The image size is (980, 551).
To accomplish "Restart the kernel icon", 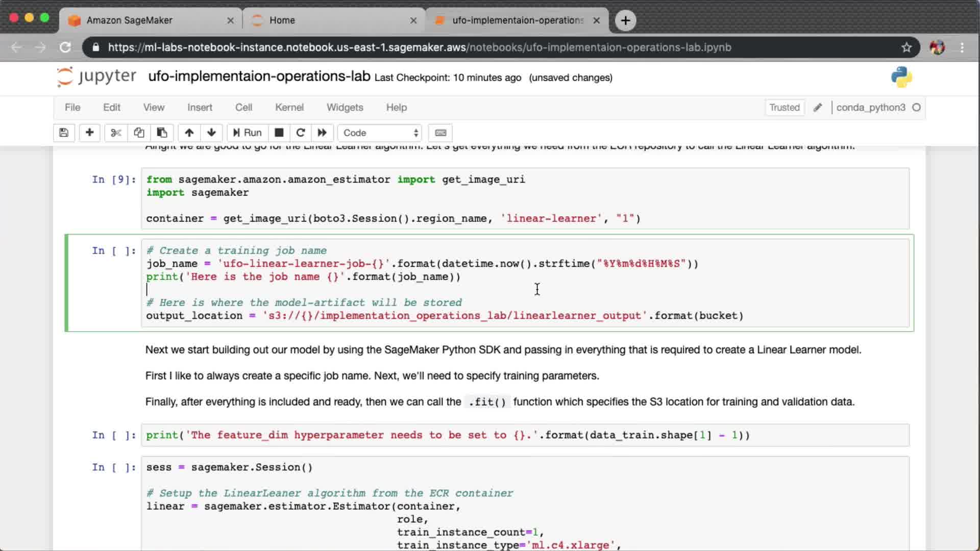I will point(301,133).
